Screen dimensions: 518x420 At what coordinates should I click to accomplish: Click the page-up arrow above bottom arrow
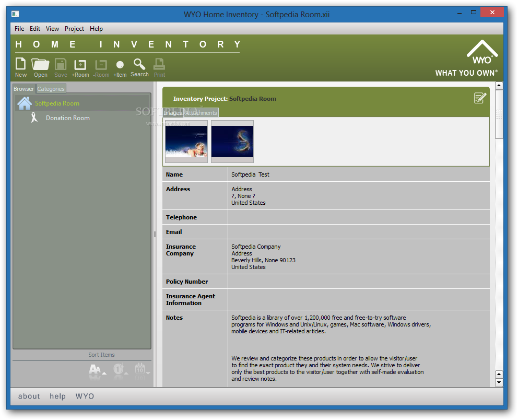499,374
